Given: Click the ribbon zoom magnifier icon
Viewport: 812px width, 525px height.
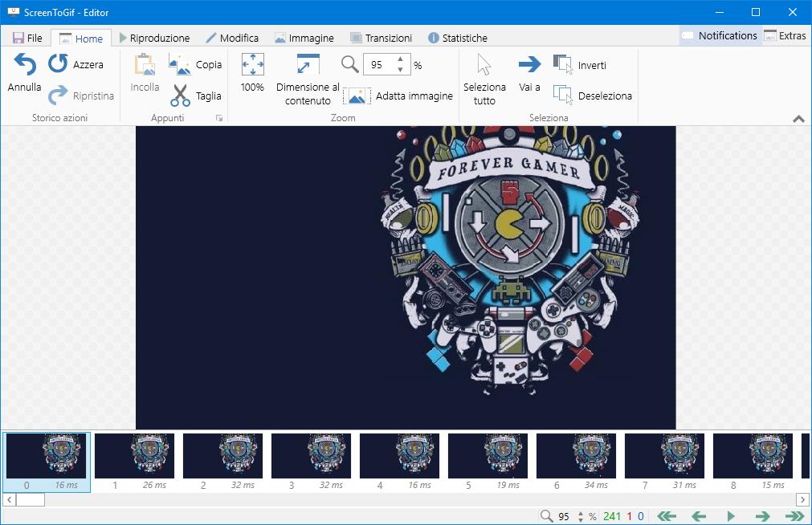Looking at the screenshot, I should coord(350,65).
